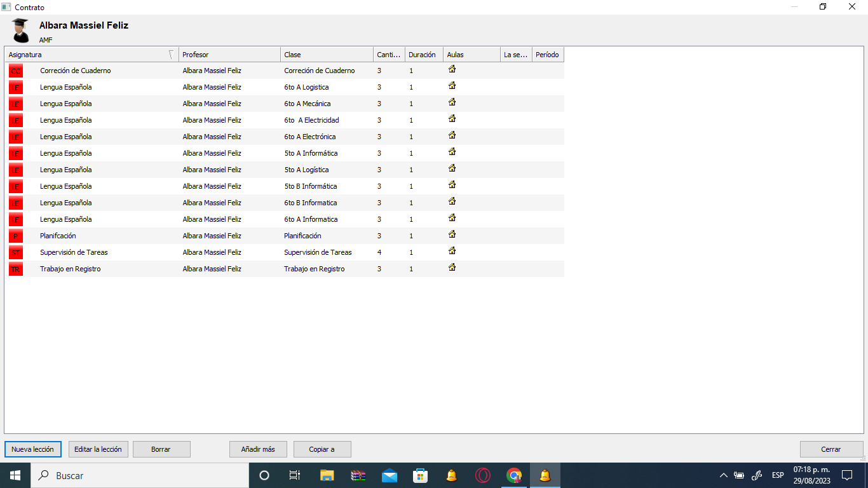868x488 pixels.
Task: Click classroom house icon for 5to A Logística
Action: pos(452,168)
